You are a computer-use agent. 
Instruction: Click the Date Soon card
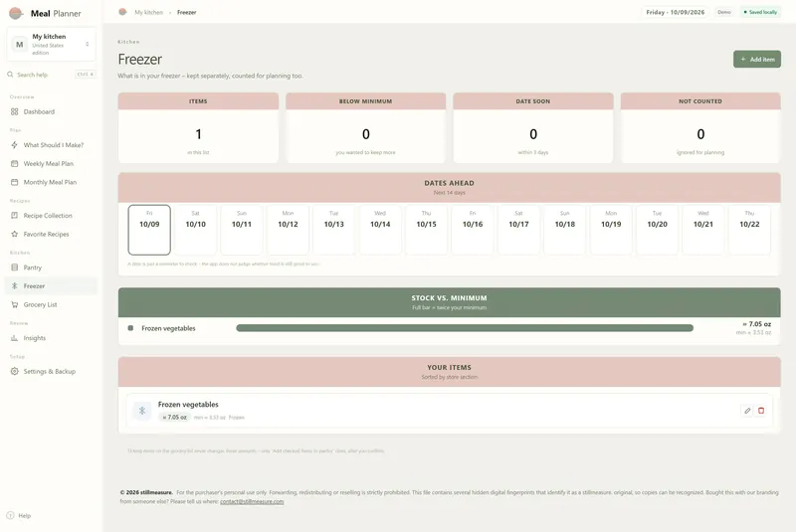pyautogui.click(x=533, y=128)
